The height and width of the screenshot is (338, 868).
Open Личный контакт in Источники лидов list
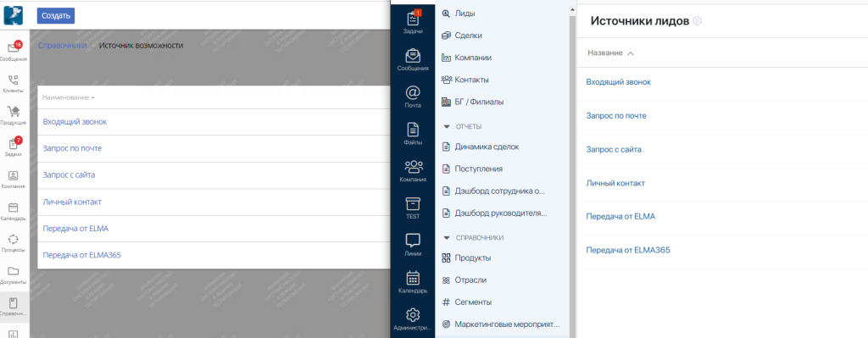click(x=615, y=183)
